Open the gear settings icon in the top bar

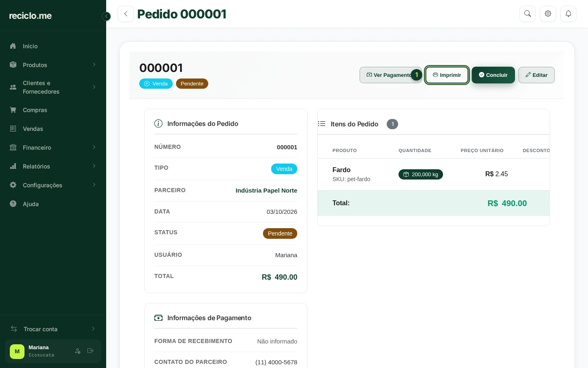tap(548, 14)
